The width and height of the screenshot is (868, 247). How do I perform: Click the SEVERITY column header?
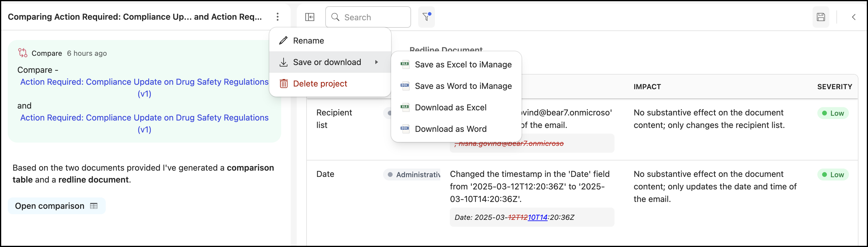coord(834,87)
